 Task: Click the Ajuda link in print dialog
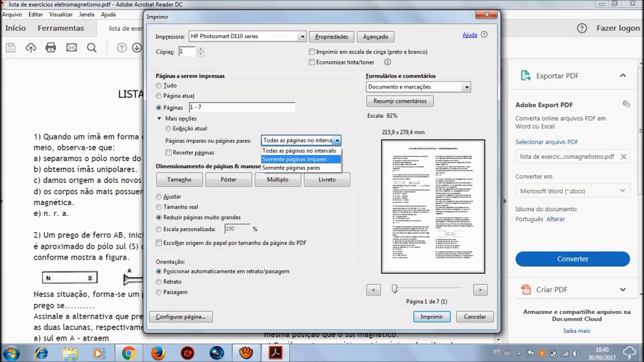[470, 35]
